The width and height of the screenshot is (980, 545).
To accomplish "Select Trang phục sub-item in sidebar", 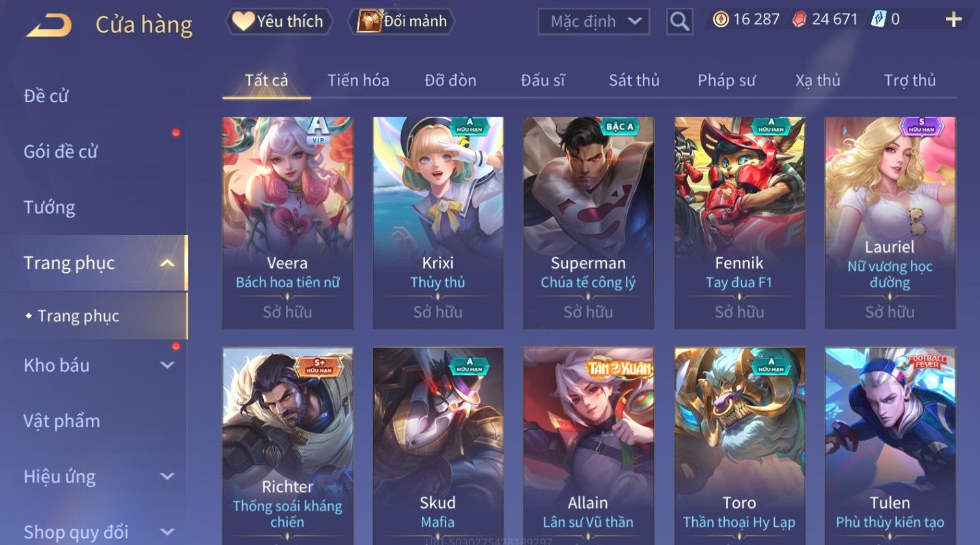I will point(78,316).
